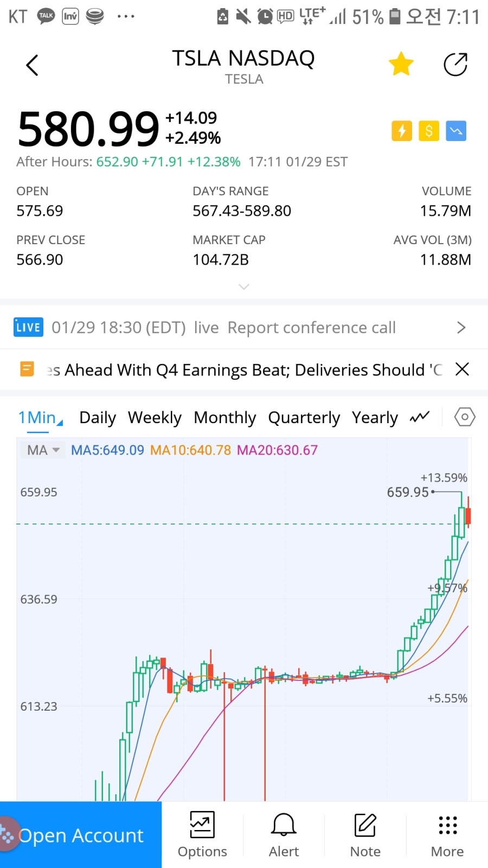Tap the orange news note icon
Viewport: 488px width, 868px height.
tap(27, 369)
